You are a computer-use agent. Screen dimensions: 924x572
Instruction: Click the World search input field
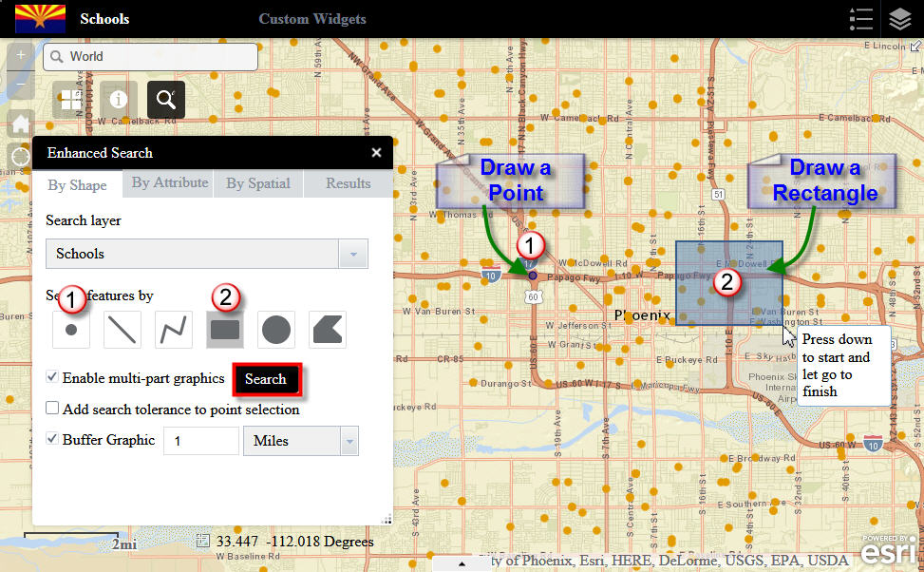coord(150,57)
